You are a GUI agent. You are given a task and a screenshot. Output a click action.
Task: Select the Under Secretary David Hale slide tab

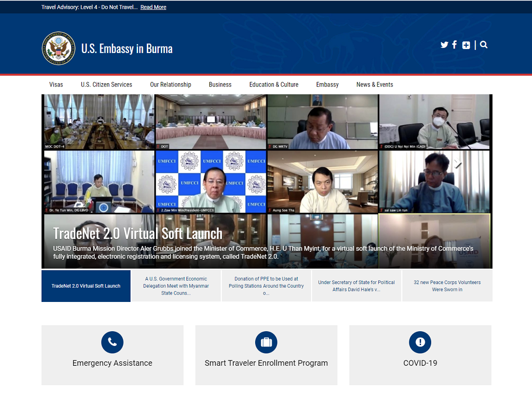pos(356,286)
